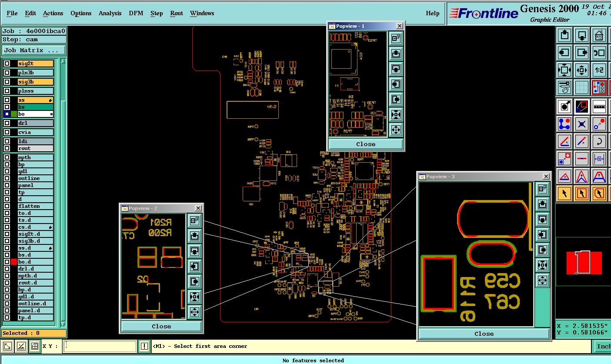The height and width of the screenshot is (364, 611).
Task: Open the DFM menu
Action: [136, 13]
